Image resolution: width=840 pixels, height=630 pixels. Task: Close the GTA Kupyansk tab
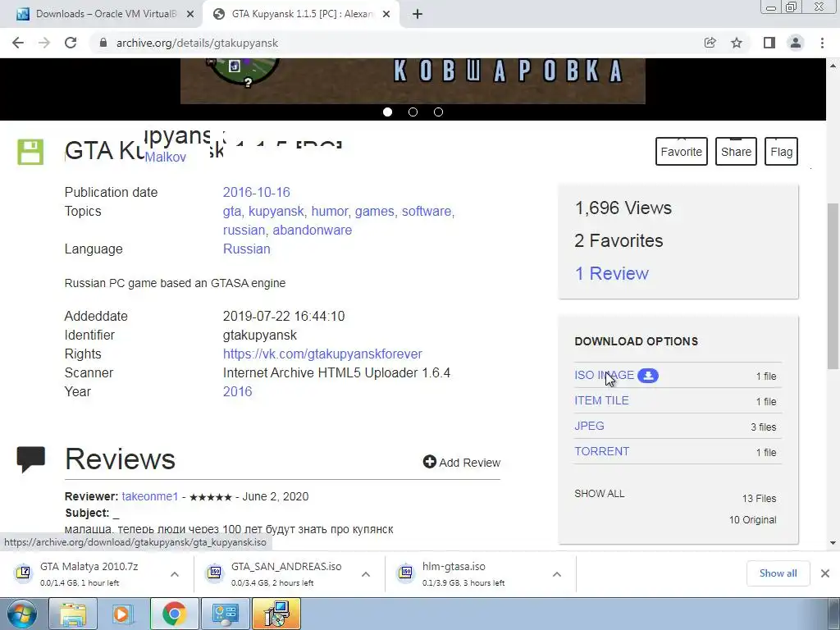point(386,15)
